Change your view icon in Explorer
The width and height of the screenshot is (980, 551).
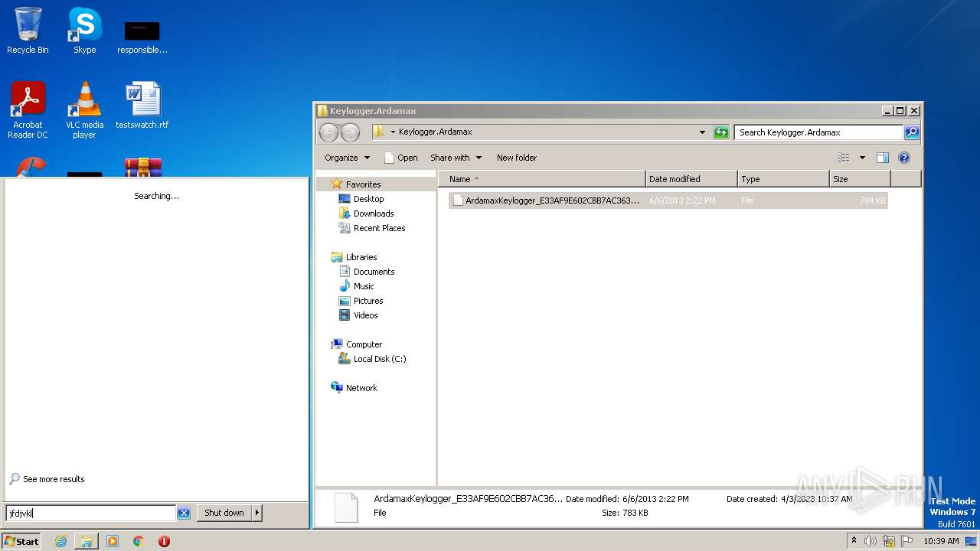[x=844, y=158]
